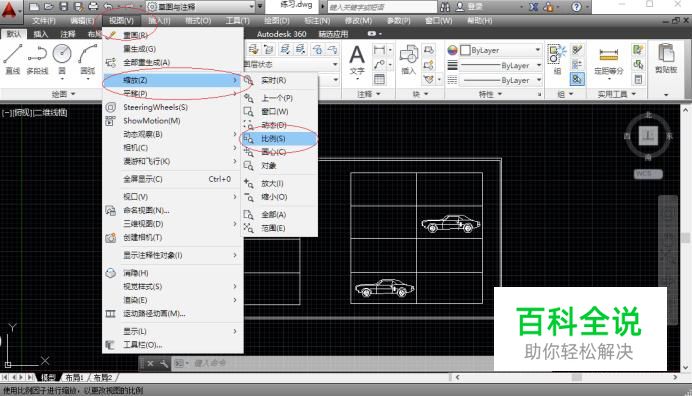Open the 剪贴板 clipboard panel
Viewport: 692px width, 396px height.
(666, 59)
